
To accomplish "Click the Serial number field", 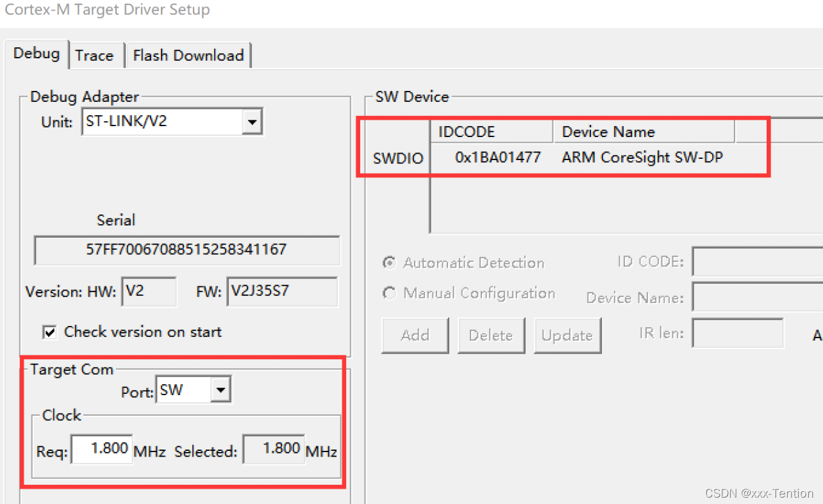I will tap(187, 250).
